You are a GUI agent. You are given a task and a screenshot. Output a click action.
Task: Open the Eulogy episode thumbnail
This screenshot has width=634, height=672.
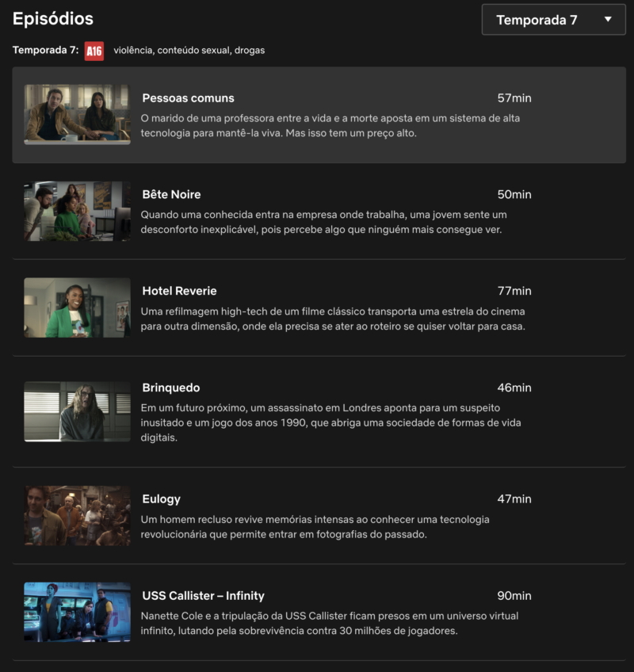[x=77, y=515]
